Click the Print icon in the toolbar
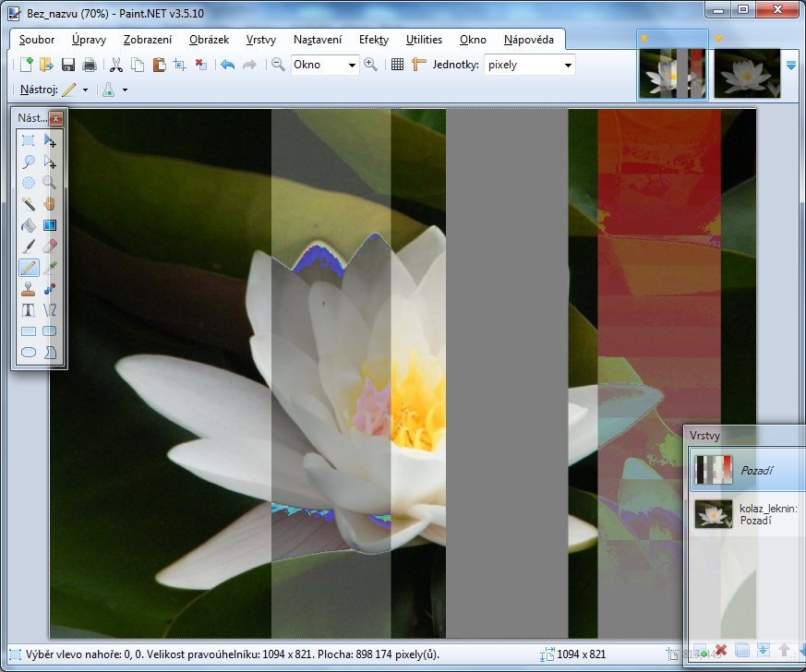Screen dimensions: 806x672 tap(90, 65)
